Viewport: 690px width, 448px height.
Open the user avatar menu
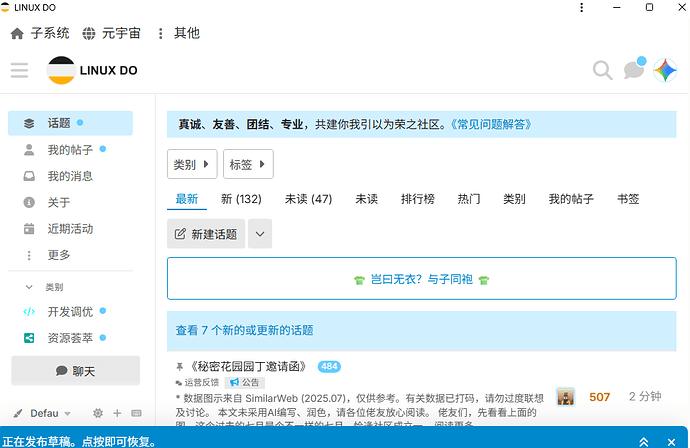coord(665,70)
